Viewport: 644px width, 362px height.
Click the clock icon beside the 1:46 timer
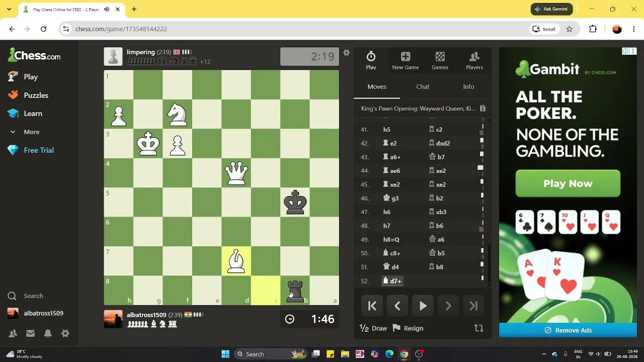coord(290,319)
